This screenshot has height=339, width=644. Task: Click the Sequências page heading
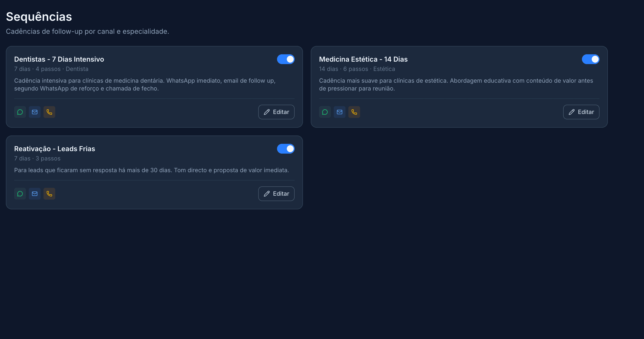pos(39,17)
